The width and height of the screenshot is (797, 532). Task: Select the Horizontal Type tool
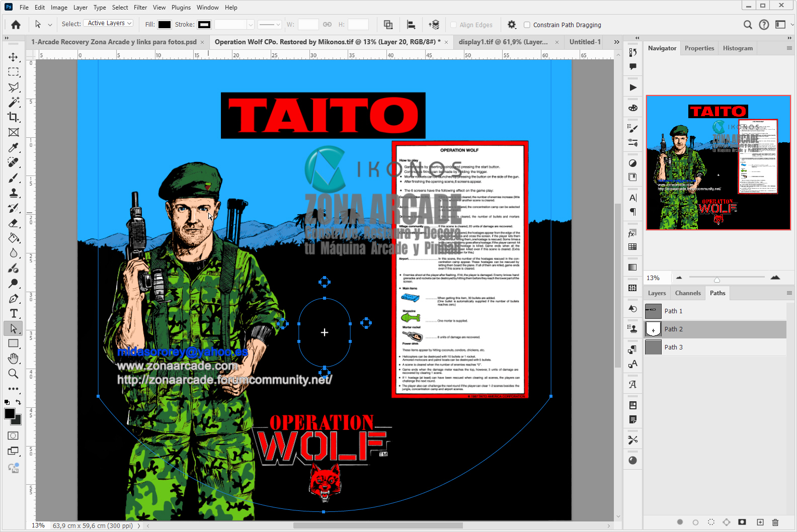(14, 314)
